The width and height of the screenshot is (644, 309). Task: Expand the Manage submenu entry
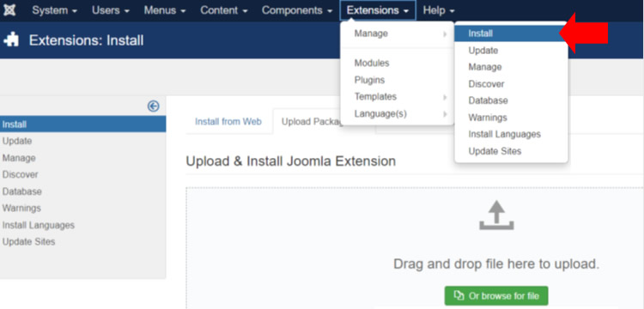pos(398,33)
